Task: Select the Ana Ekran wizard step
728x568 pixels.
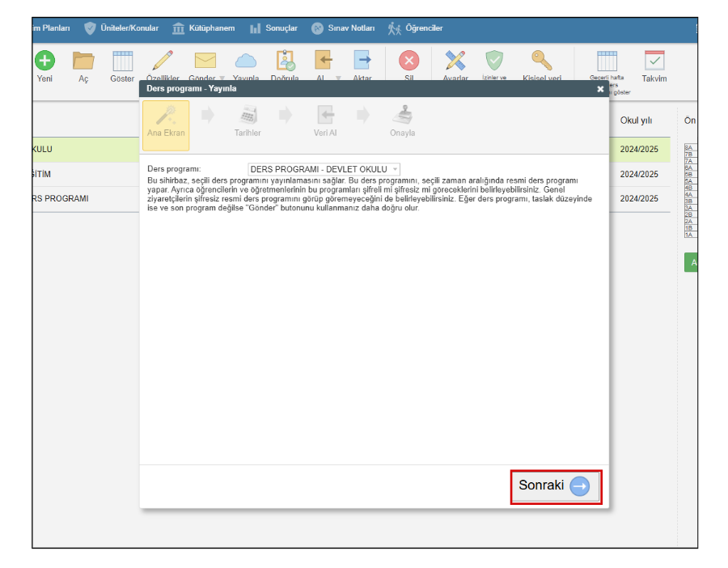Action: coord(166,125)
